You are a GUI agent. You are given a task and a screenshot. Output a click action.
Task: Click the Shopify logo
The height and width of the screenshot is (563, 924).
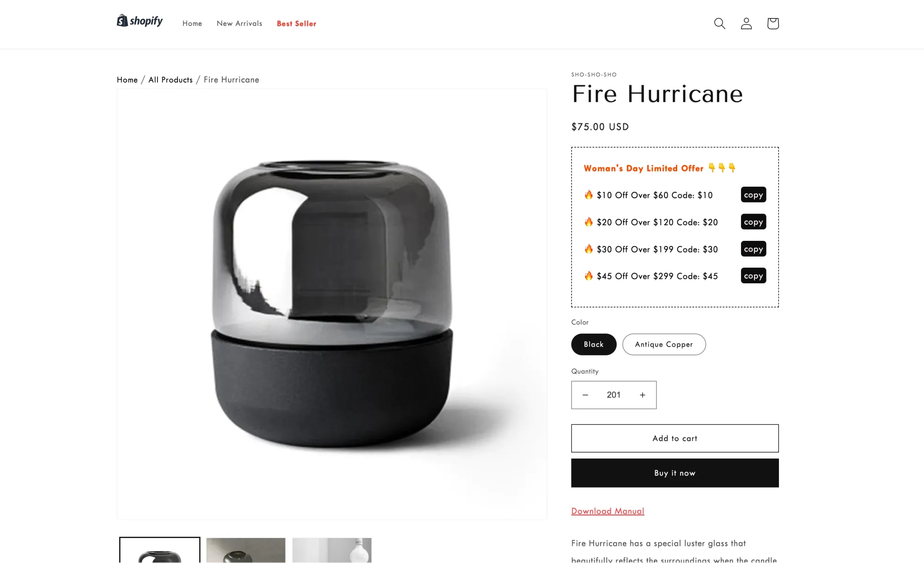[140, 21]
